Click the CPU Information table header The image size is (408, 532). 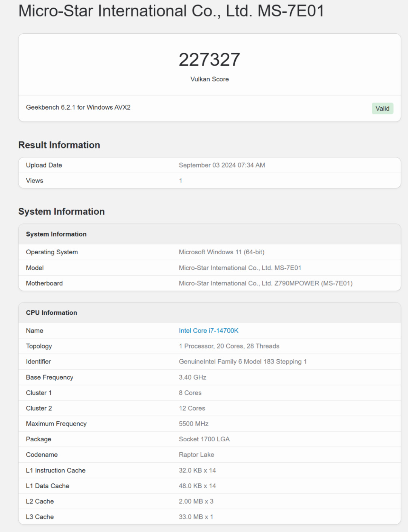tap(51, 313)
